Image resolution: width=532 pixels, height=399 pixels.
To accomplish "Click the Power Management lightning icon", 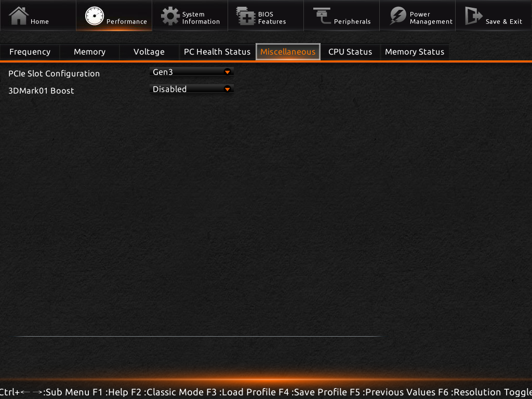I will coord(398,16).
